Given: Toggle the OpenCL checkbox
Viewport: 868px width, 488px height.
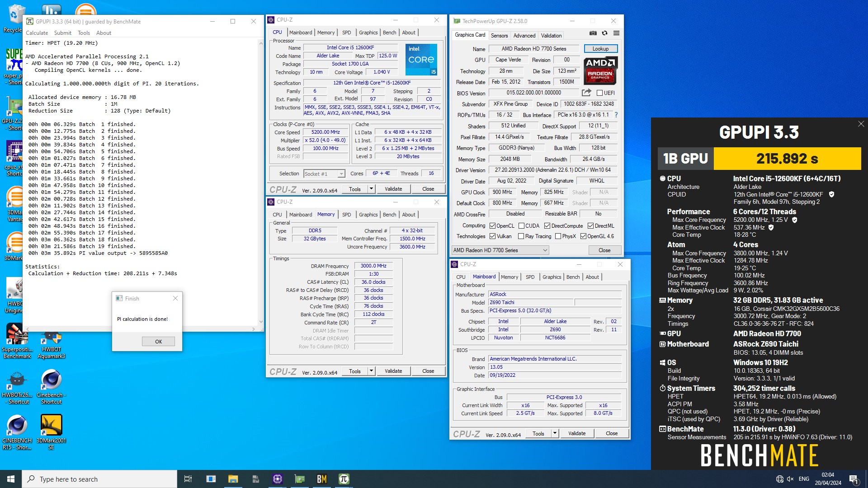Looking at the screenshot, I should click(492, 226).
